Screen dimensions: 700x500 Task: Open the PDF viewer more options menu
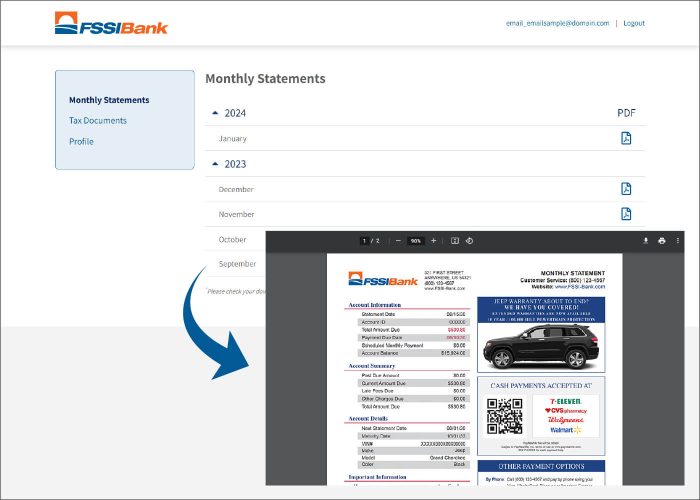(678, 241)
